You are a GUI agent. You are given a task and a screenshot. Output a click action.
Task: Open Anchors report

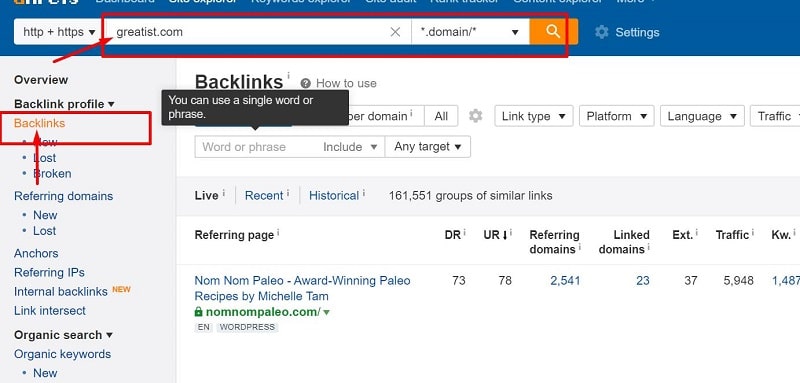tap(36, 253)
